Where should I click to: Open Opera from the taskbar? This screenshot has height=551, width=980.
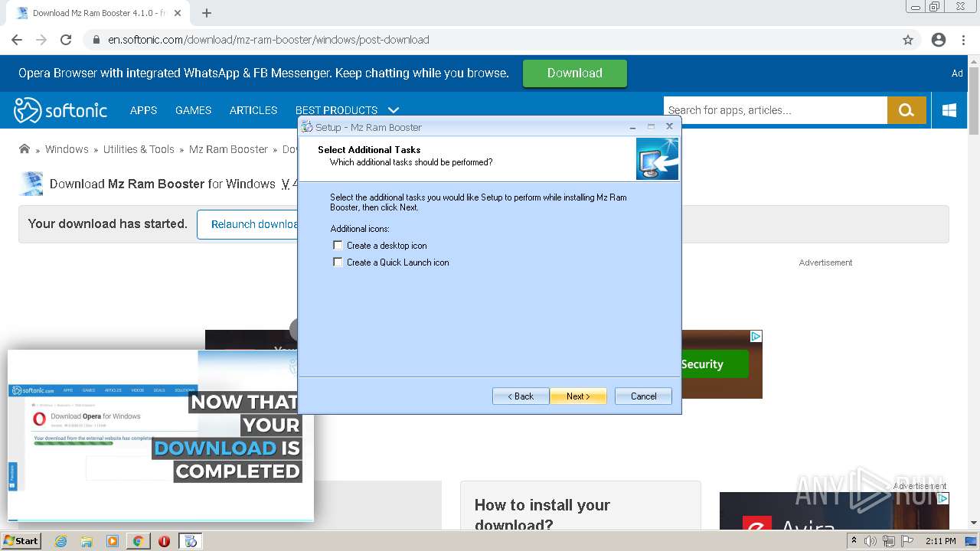point(164,541)
